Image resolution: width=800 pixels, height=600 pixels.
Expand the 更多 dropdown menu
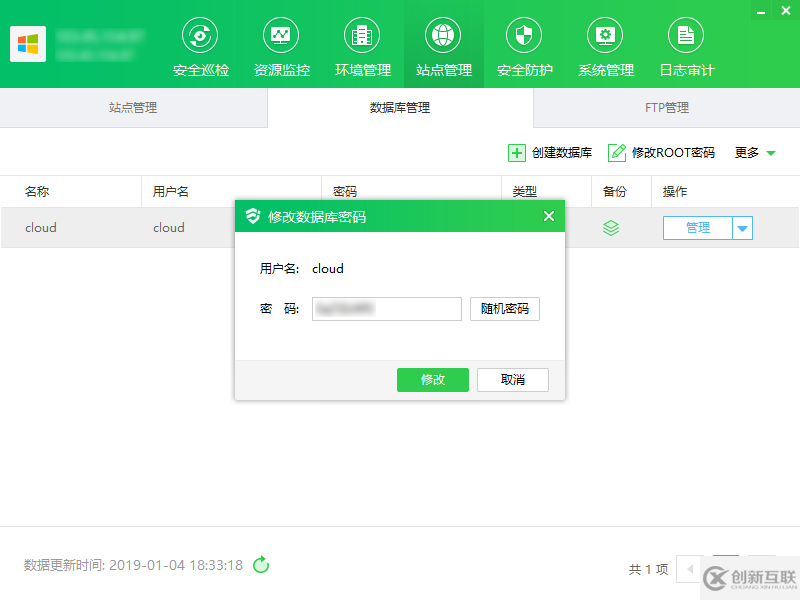pos(755,153)
